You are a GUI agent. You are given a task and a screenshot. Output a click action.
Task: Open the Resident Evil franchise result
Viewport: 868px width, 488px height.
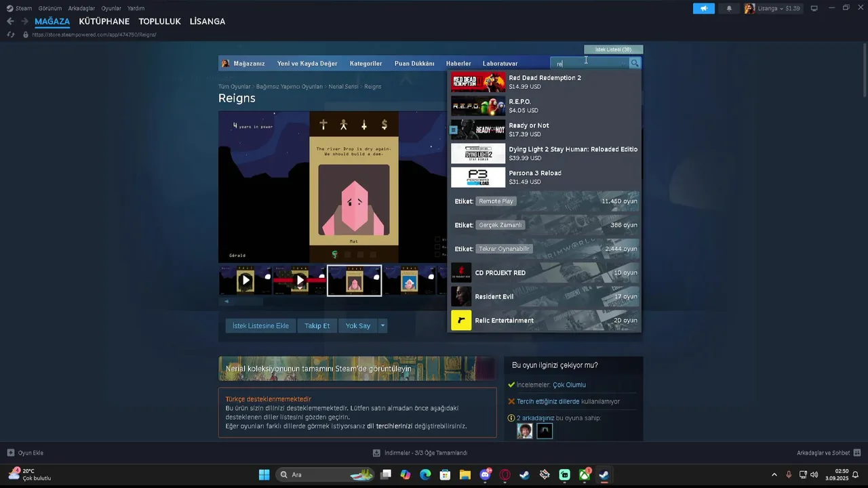545,296
